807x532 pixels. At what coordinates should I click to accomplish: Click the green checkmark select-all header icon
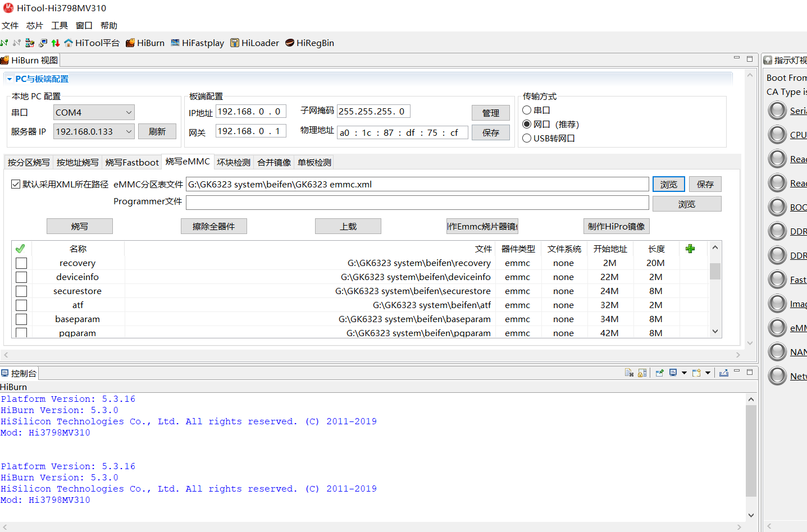coord(20,249)
